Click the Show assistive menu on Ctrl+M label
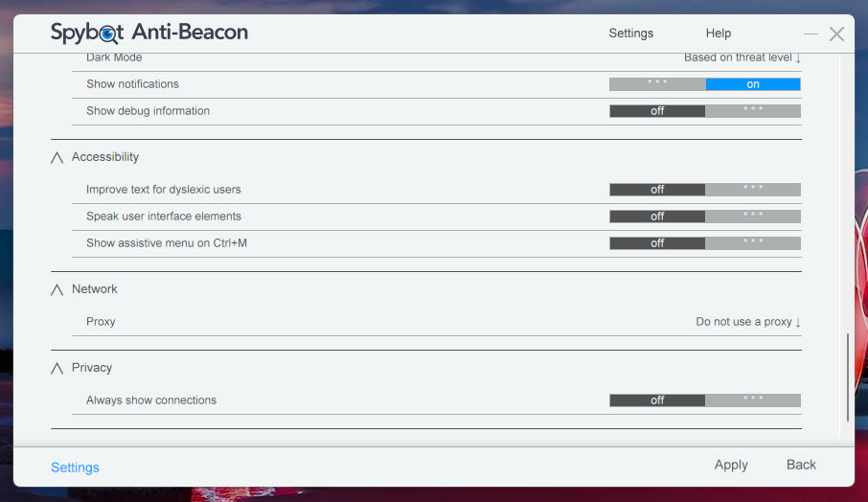Viewport: 868px width, 502px height. coord(167,243)
